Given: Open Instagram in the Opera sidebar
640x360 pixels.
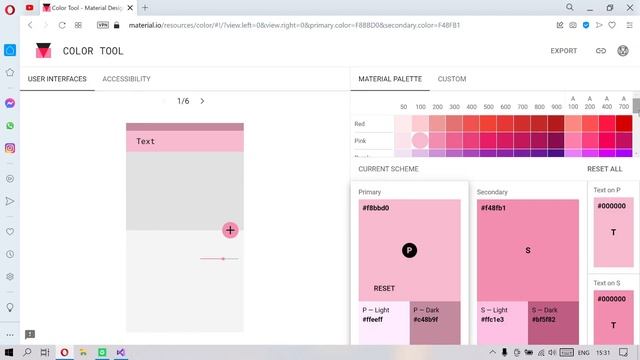Looking at the screenshot, I should (x=10, y=148).
